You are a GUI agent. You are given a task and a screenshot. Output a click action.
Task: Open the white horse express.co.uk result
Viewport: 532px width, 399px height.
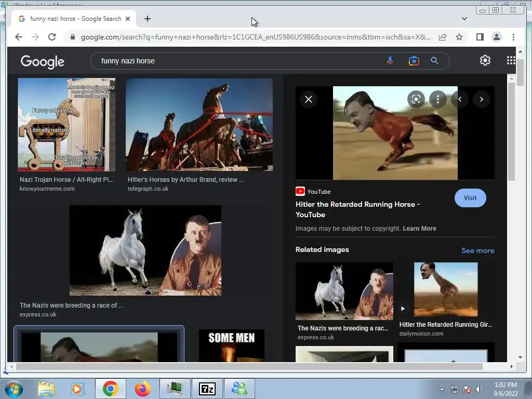coord(145,250)
